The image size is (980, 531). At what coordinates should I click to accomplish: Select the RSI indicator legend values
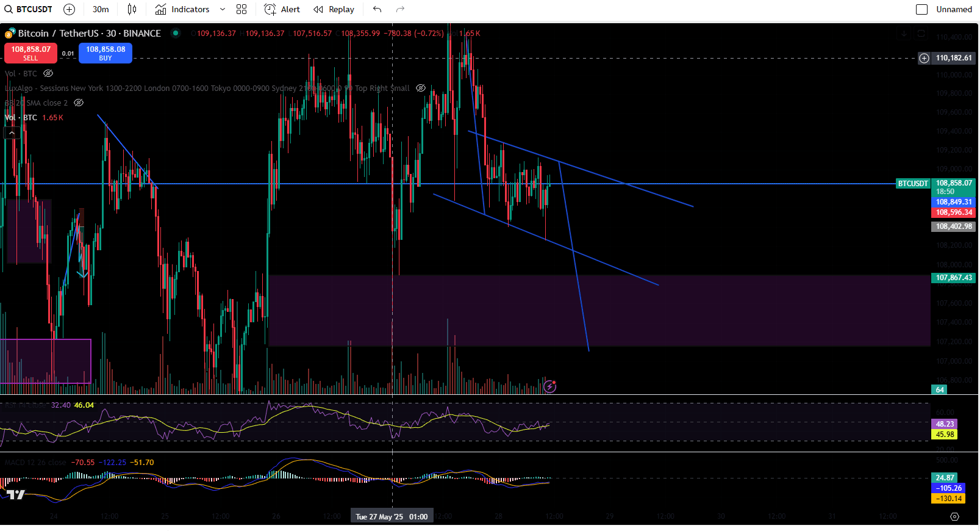(73, 405)
